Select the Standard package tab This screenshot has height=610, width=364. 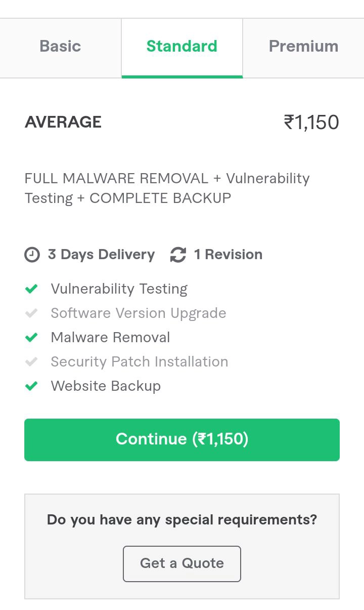(x=181, y=47)
